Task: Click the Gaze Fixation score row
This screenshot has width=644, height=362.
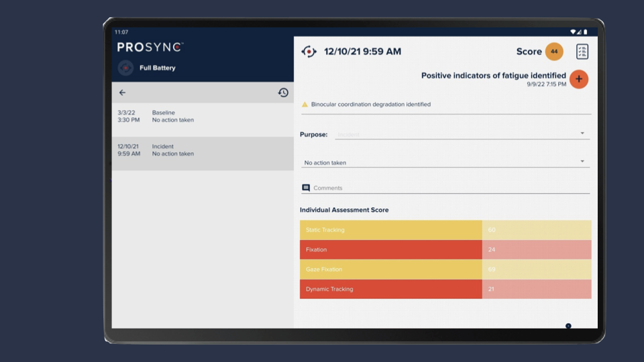Action: (445, 269)
